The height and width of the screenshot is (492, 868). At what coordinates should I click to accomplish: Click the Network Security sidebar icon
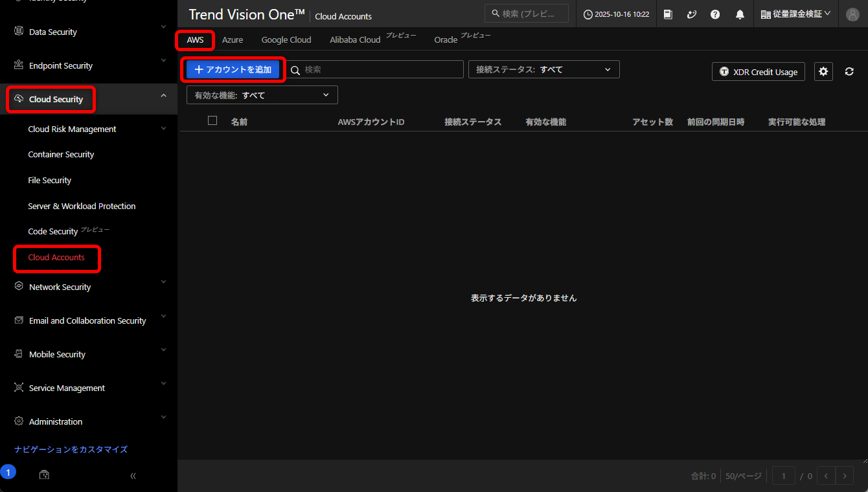[18, 286]
